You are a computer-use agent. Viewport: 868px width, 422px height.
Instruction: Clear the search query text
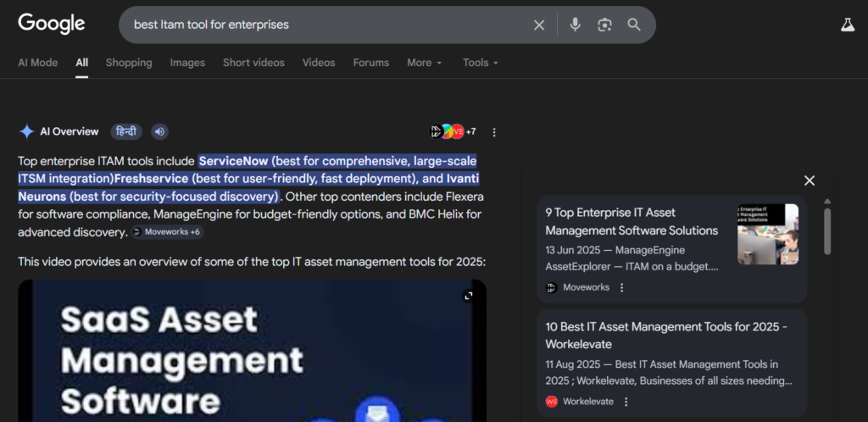(539, 25)
